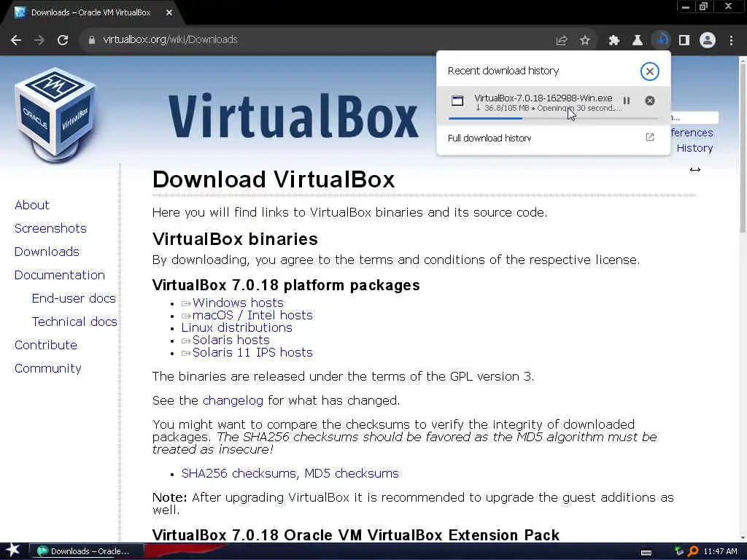This screenshot has height=560, width=747.
Task: Open the Chrome three-dot menu
Action: (x=731, y=41)
